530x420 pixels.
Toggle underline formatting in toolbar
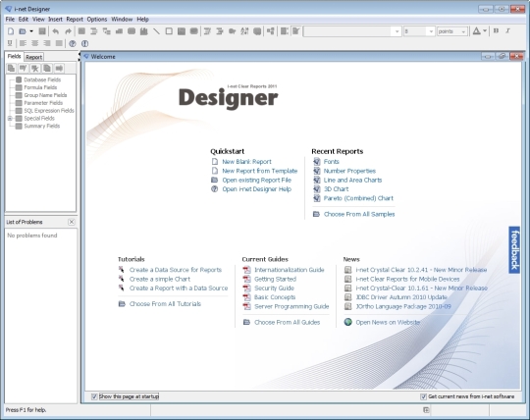coord(10,43)
